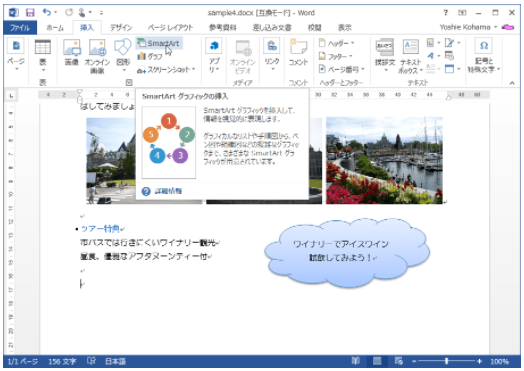Open the Table (表) insert button
Image resolution: width=524 pixels, height=371 pixels.
(x=43, y=55)
